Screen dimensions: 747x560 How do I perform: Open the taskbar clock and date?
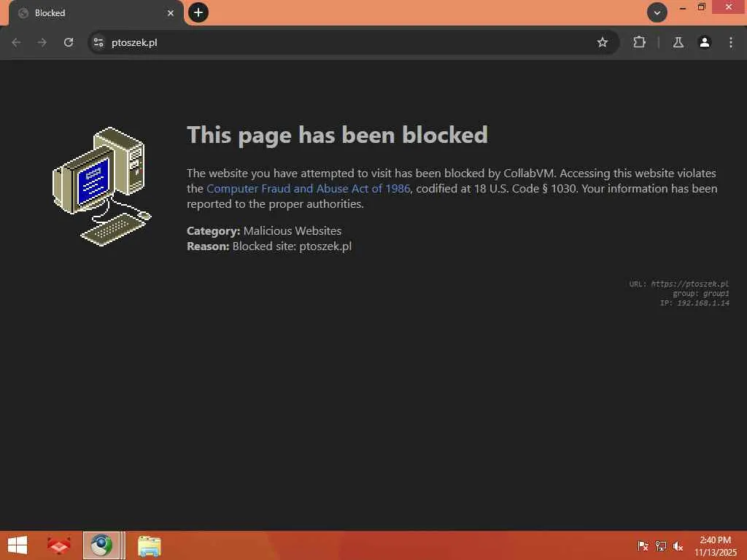point(716,545)
